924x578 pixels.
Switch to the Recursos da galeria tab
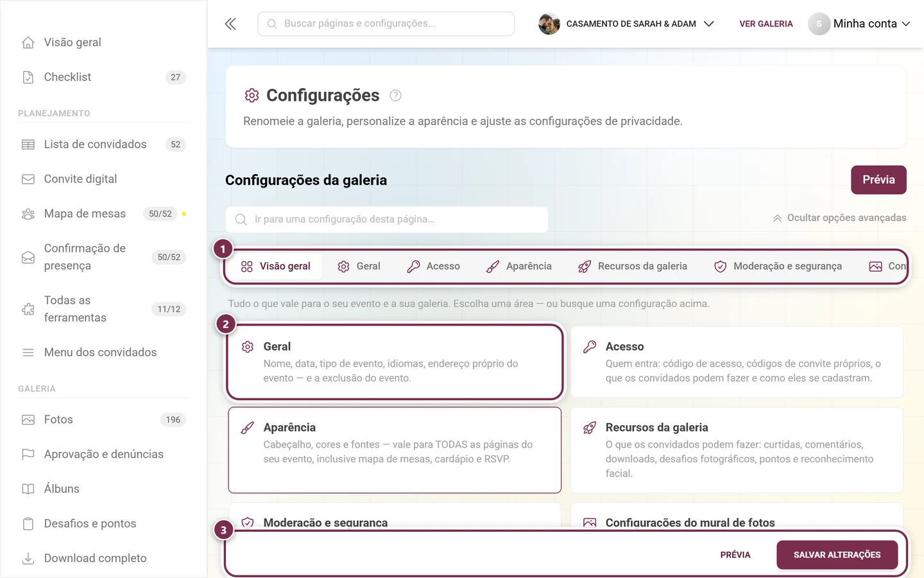[633, 267]
